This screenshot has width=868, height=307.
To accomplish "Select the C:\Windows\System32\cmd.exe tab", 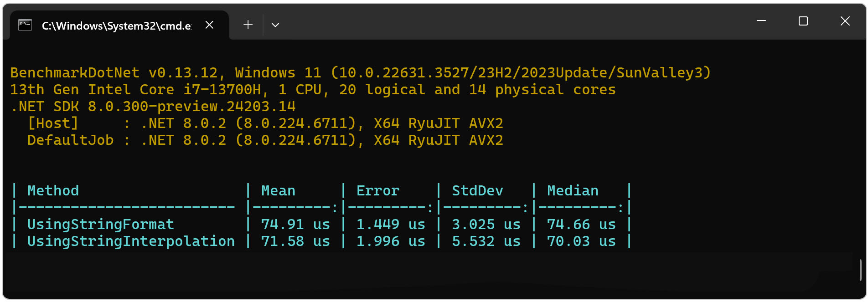I will point(116,26).
